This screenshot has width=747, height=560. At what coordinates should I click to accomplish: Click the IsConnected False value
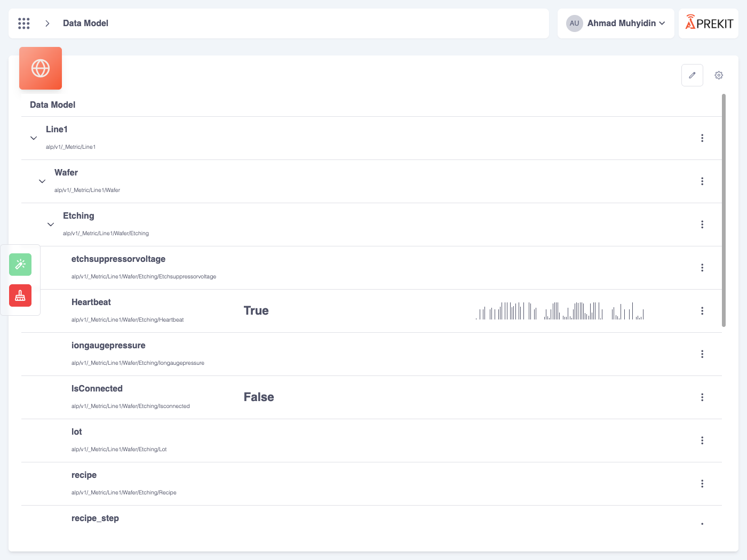(x=259, y=397)
